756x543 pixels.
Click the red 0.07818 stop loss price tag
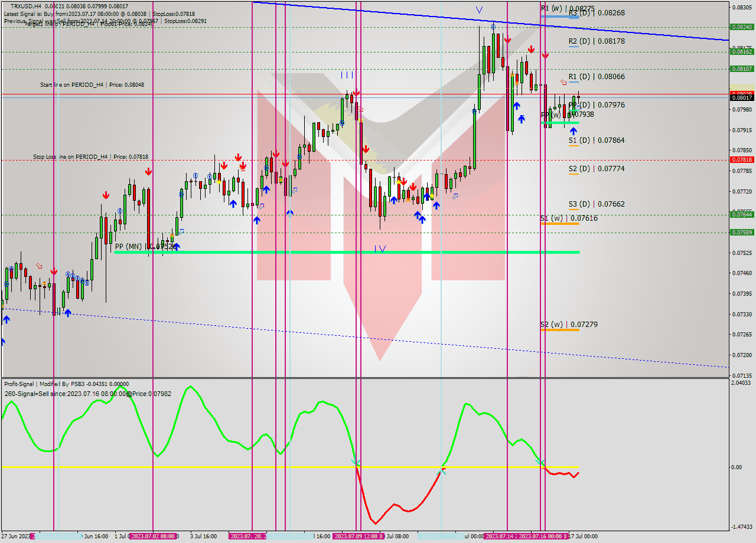tap(742, 160)
